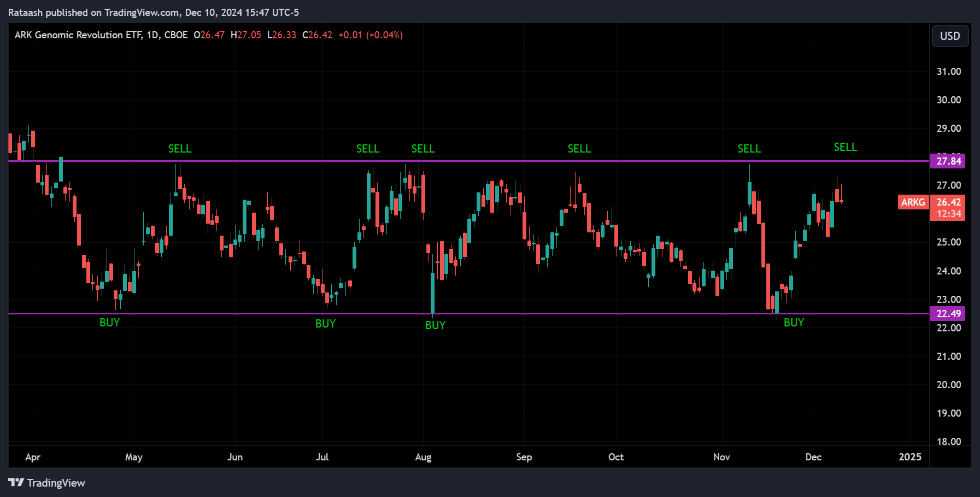Image resolution: width=980 pixels, height=497 pixels.
Task: Open the TradingView logo link
Action: [x=46, y=483]
